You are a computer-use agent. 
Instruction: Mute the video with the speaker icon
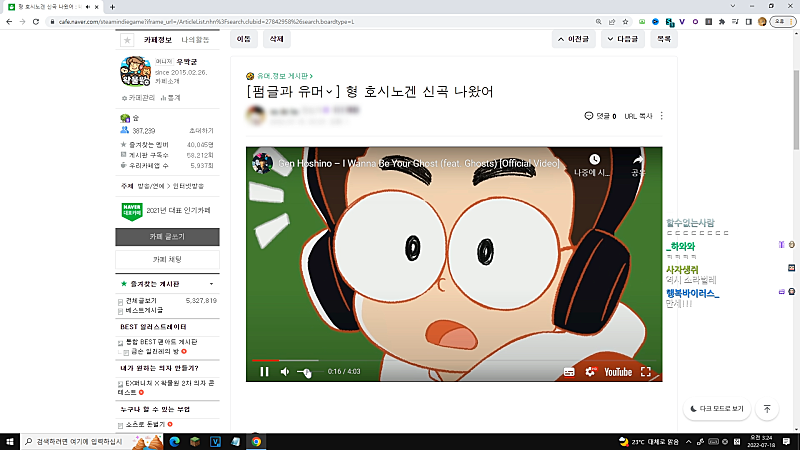[285, 372]
